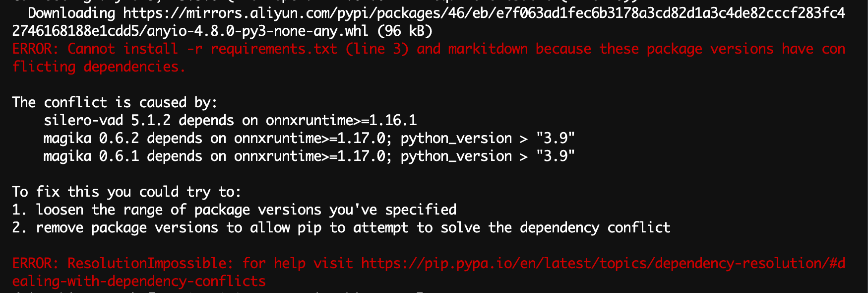The height and width of the screenshot is (293, 868).
Task: Click the "magika 0.6.2" package name
Action: (x=91, y=138)
